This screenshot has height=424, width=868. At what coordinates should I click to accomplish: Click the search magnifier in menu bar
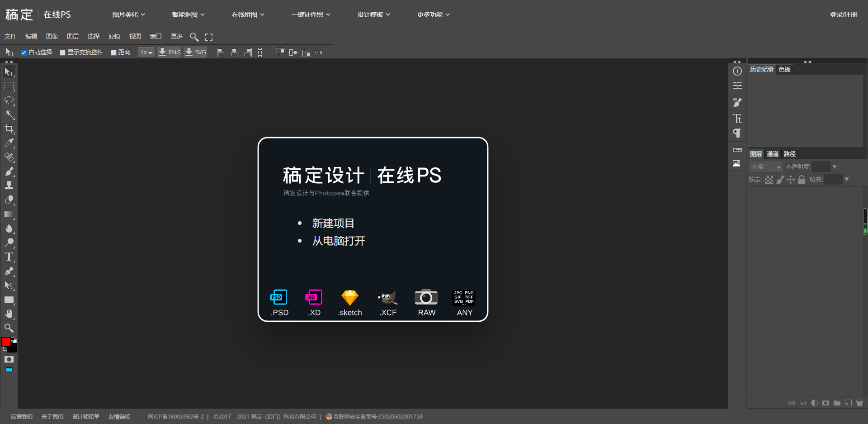click(x=194, y=37)
